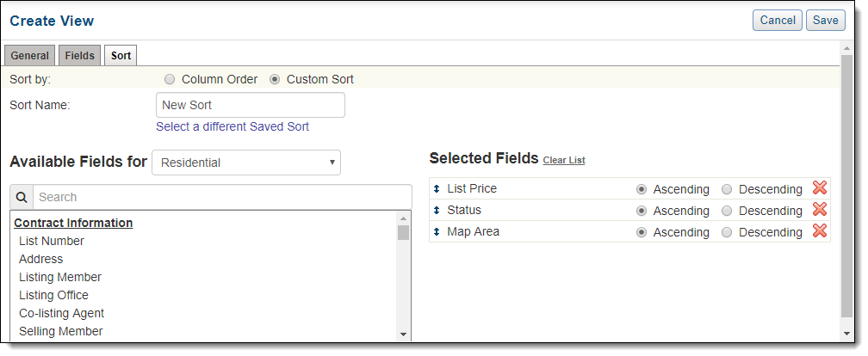Click Select a different Saved Sort link

pyautogui.click(x=232, y=126)
